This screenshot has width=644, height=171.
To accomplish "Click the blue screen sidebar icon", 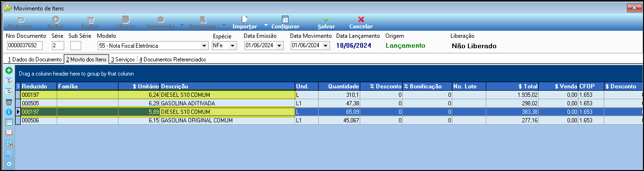I will (x=8, y=154).
